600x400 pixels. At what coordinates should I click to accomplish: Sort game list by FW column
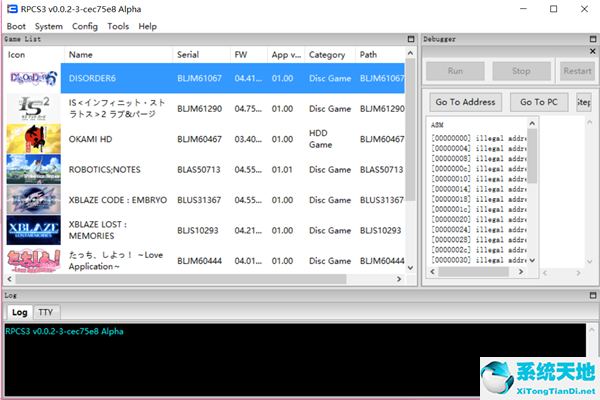click(249, 55)
